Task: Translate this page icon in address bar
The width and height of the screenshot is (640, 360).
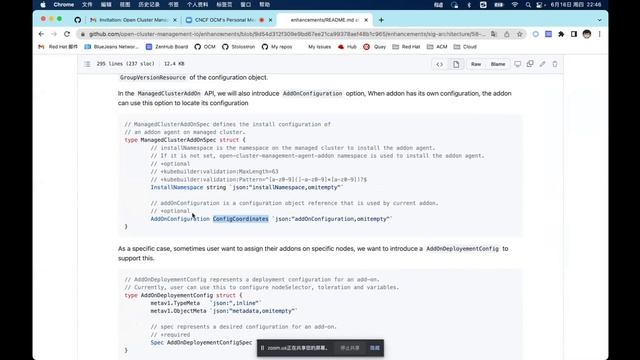Action: pyautogui.click(x=494, y=34)
